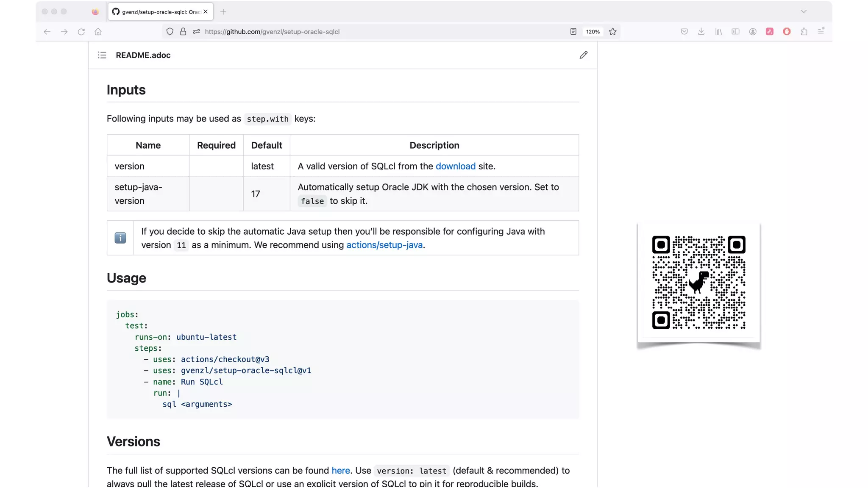This screenshot has height=488, width=868.
Task: Click the tracking protection shield icon
Action: coord(170,32)
